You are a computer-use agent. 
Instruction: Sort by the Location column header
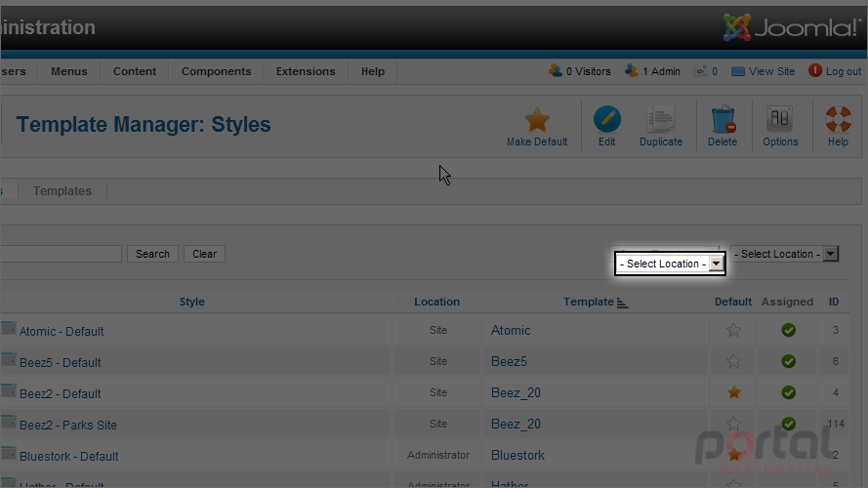click(x=436, y=302)
